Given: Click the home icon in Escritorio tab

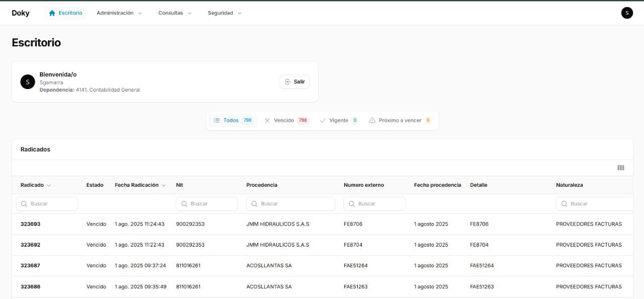Looking at the screenshot, I should (x=52, y=13).
